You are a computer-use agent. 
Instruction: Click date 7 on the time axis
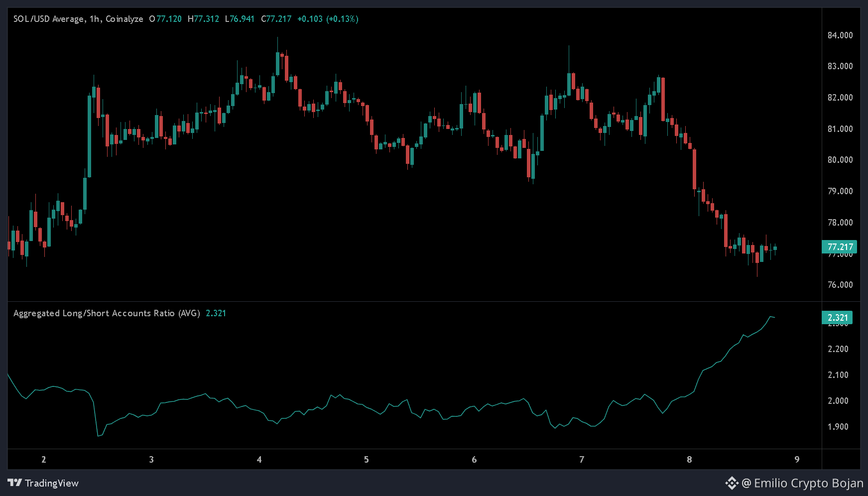pos(582,460)
